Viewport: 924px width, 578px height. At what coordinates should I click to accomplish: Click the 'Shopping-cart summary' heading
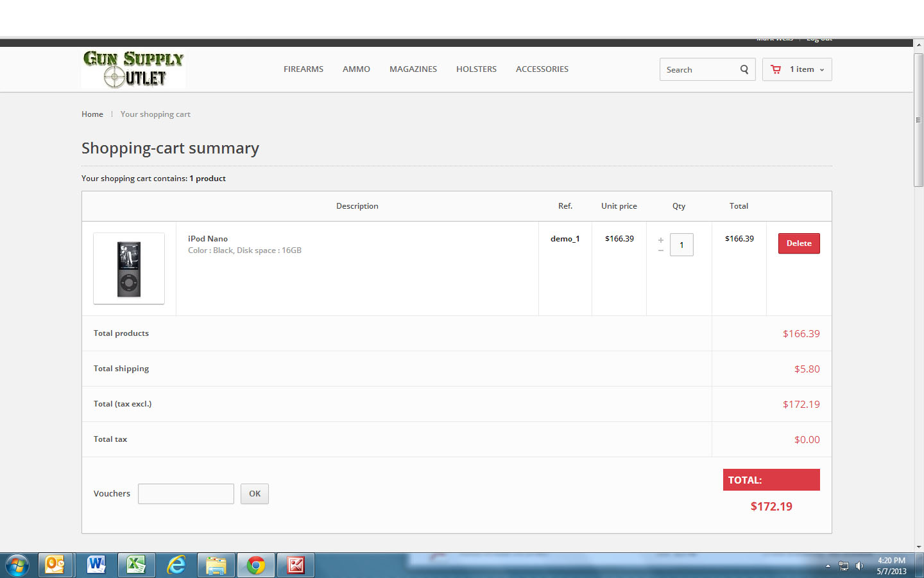pos(170,148)
